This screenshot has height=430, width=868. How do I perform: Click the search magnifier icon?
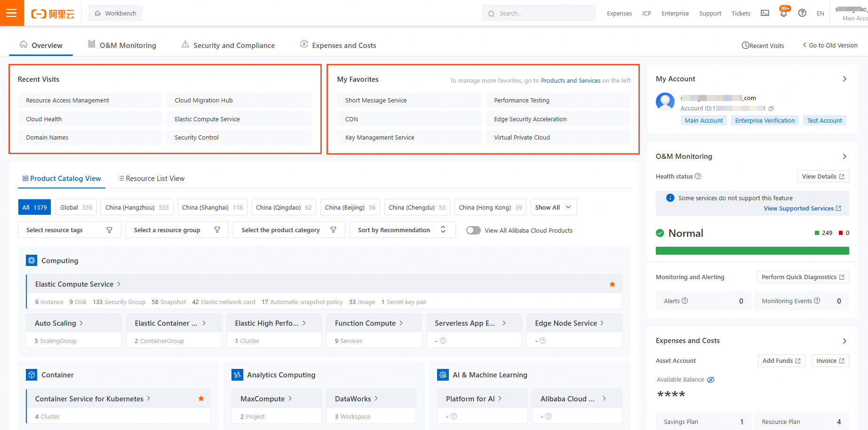(x=491, y=14)
